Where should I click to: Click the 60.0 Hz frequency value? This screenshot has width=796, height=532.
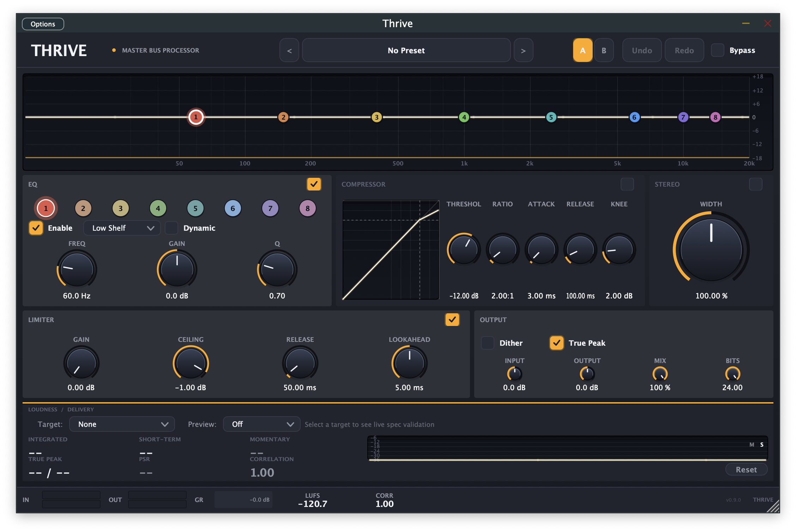(x=77, y=296)
